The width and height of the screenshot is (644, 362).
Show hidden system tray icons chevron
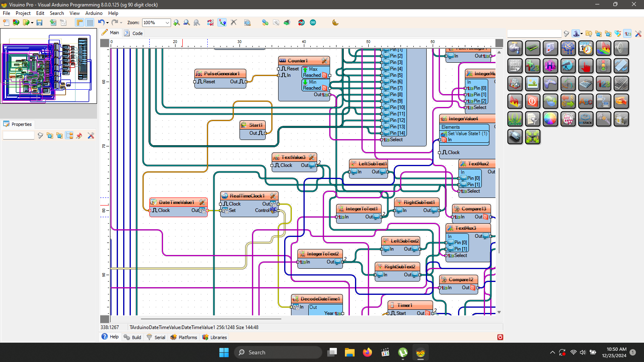[552, 352]
